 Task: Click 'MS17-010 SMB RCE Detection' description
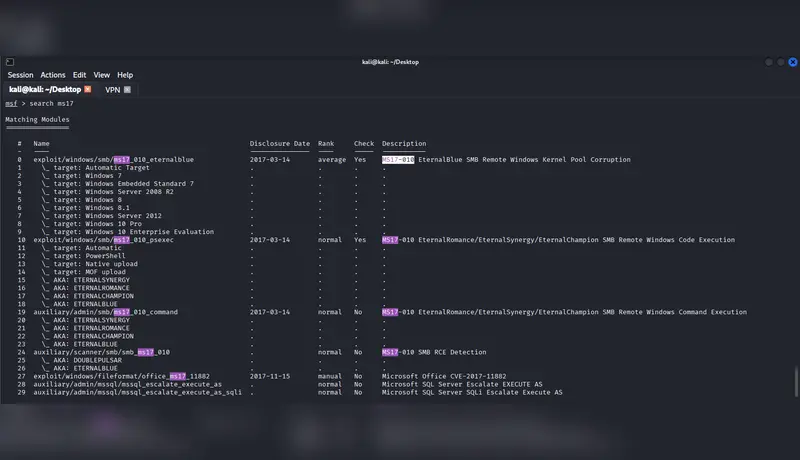[x=434, y=352]
